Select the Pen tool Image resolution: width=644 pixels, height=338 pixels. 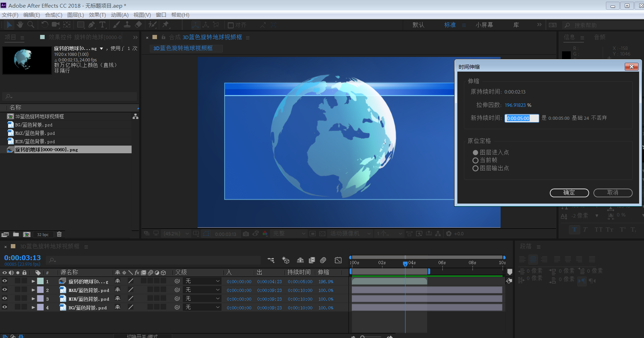pyautogui.click(x=91, y=24)
